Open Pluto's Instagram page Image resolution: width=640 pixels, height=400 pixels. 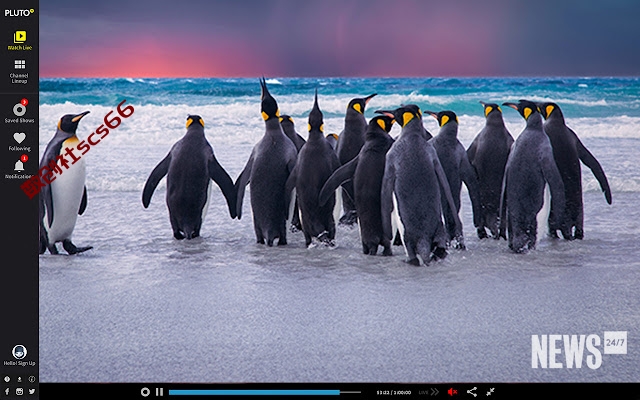(19, 391)
